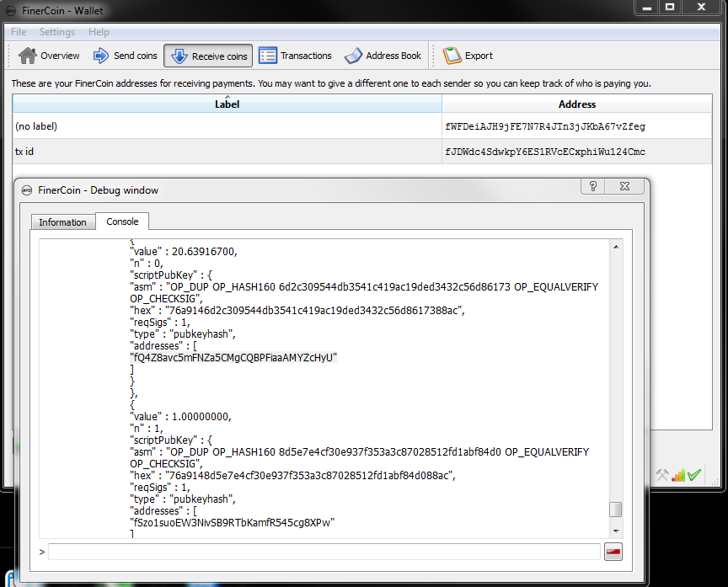Maximize the FinerCoin Wallet window
Viewport: 728px width, 587px height.
point(670,7)
